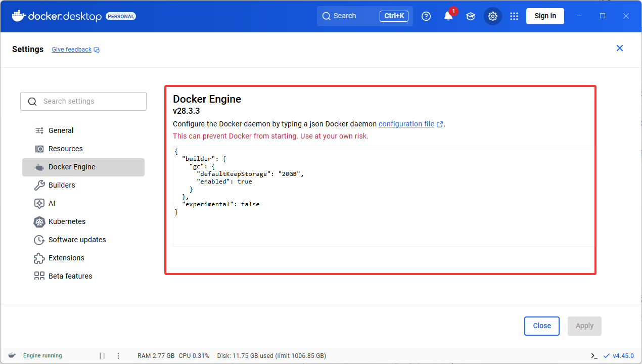Viewport: 642px width, 364px height.
Task: Click the red risk warning text
Action: (x=270, y=136)
